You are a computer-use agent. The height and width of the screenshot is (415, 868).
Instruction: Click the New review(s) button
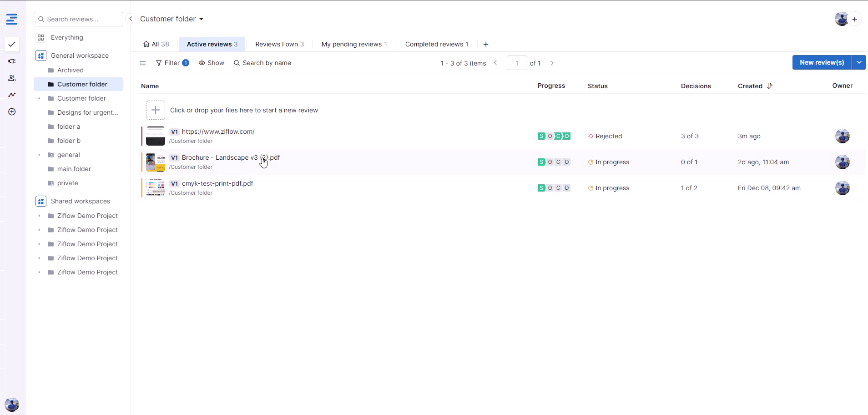tap(822, 62)
